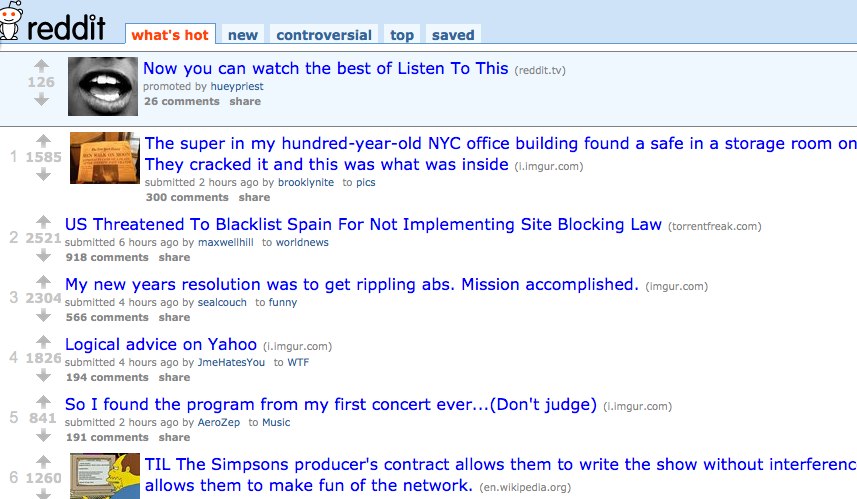Upvote the rippling abs post
The image size is (857, 499).
coord(43,282)
